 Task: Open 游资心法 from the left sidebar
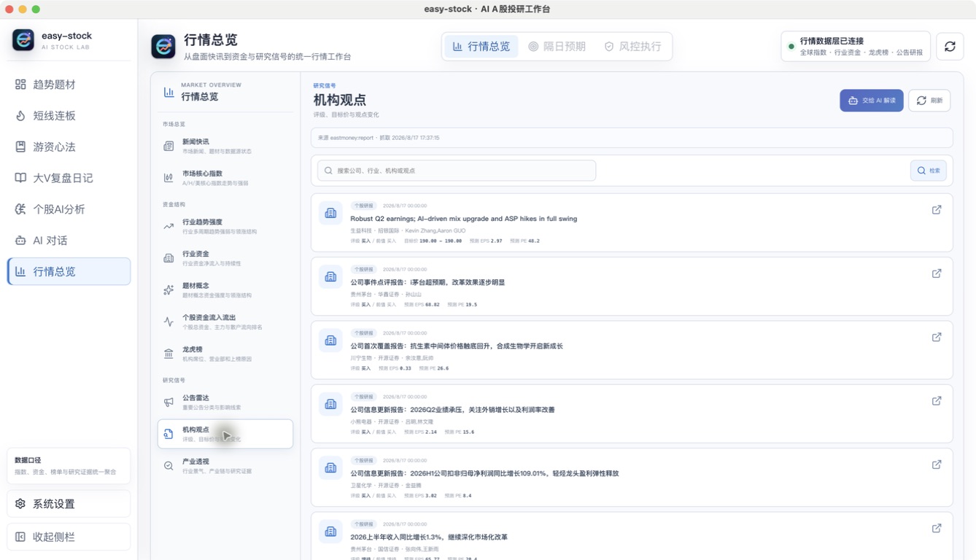(x=69, y=147)
